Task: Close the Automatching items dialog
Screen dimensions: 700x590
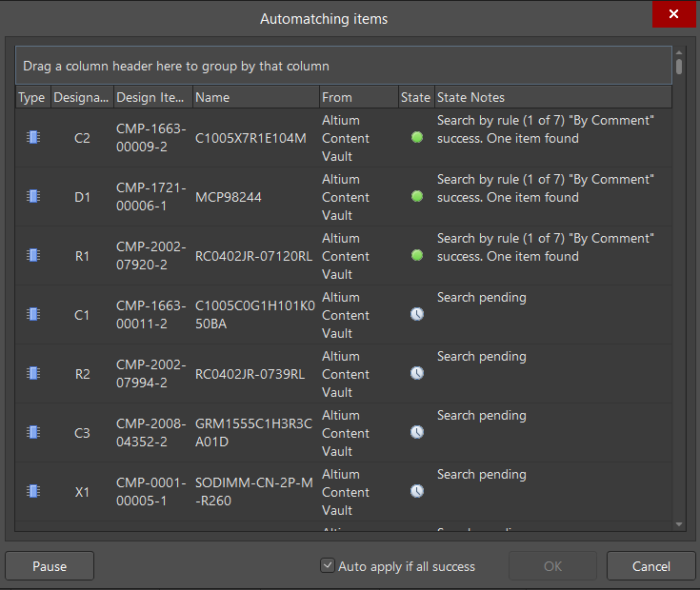Action: (x=673, y=14)
